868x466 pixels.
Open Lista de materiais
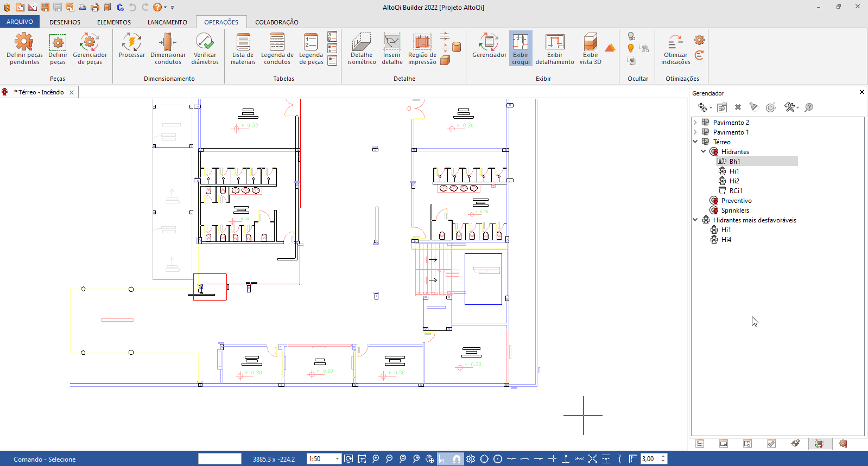(x=243, y=48)
